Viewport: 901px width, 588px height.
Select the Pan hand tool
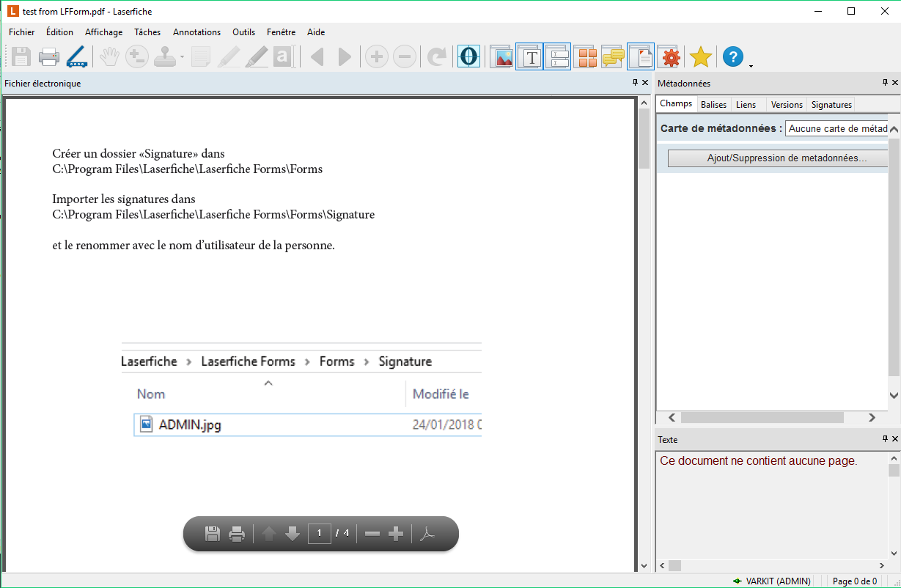(x=109, y=56)
